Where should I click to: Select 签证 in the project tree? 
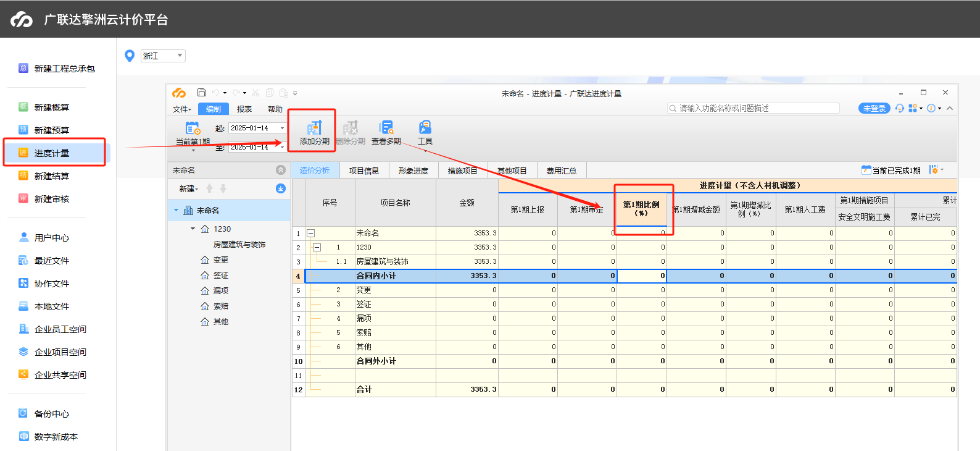click(x=221, y=276)
